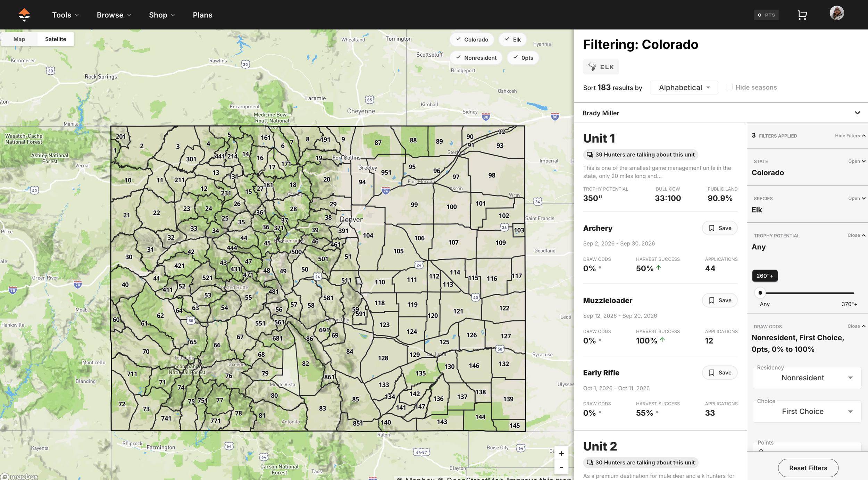This screenshot has width=868, height=480.
Task: Click Unit 2 hunters discussion chat icon
Action: click(x=590, y=462)
